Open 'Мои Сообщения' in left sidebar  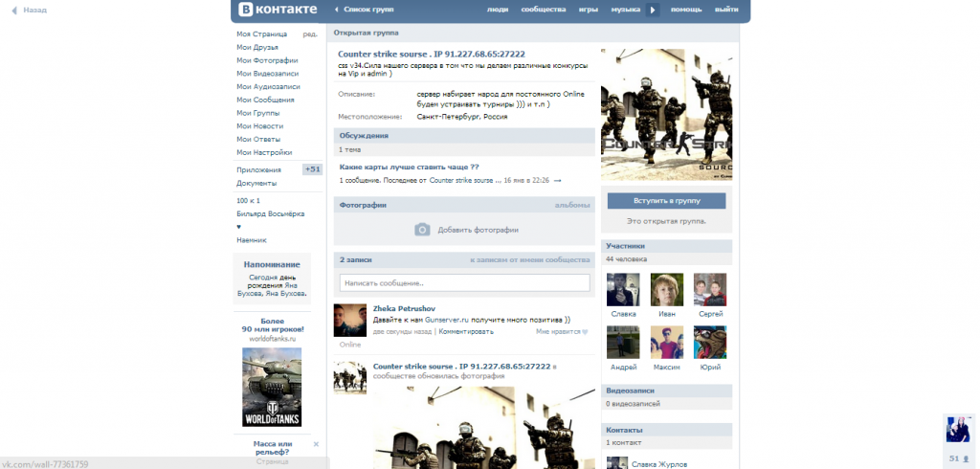coord(265,100)
